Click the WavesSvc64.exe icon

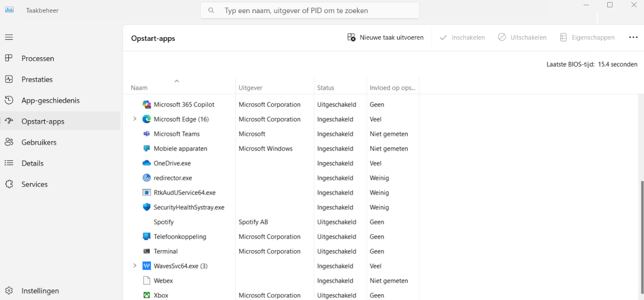(x=147, y=266)
